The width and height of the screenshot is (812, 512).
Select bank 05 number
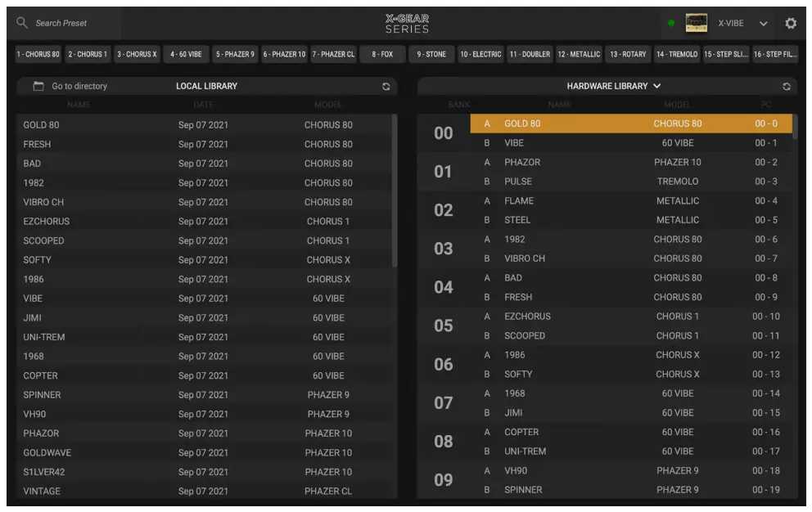coord(443,326)
